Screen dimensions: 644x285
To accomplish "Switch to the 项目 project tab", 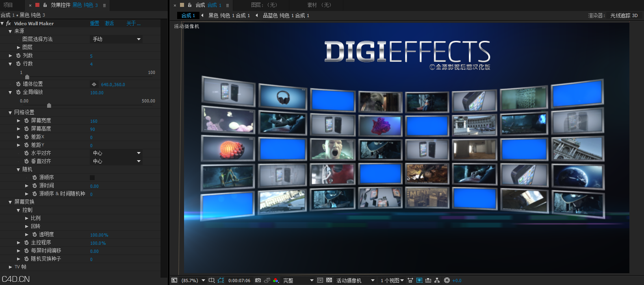I will tap(8, 5).
